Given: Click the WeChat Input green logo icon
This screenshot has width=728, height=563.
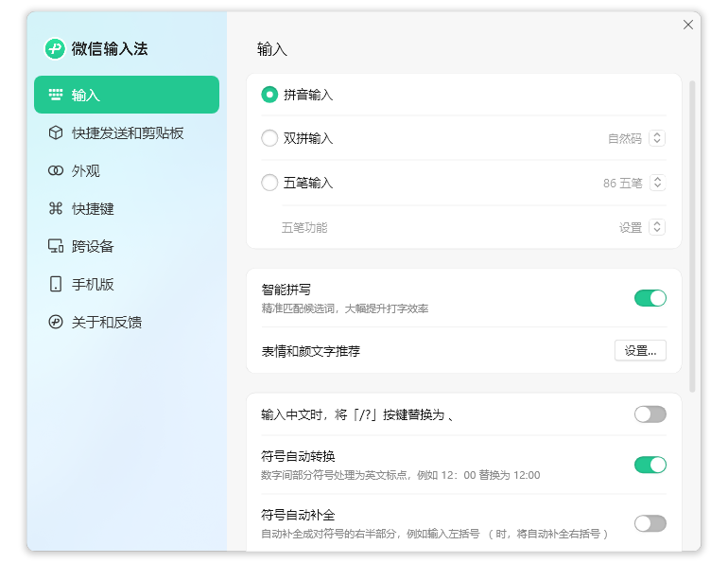Looking at the screenshot, I should (55, 49).
